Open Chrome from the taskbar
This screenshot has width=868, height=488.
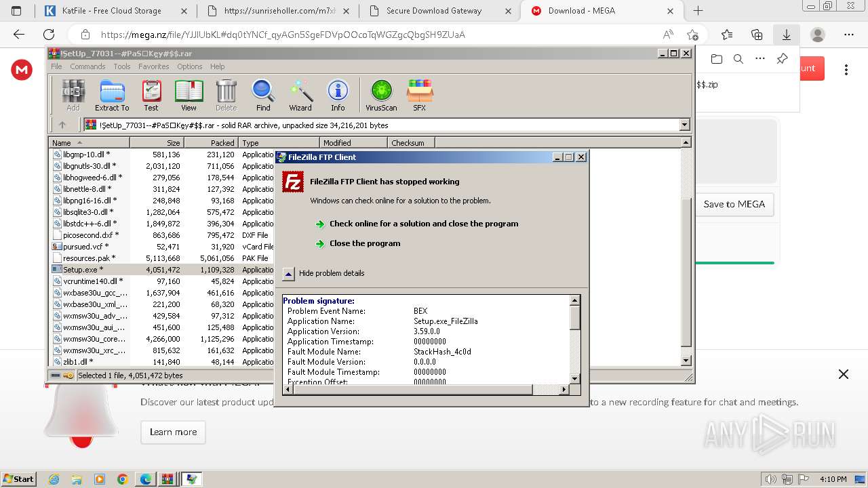click(x=122, y=479)
